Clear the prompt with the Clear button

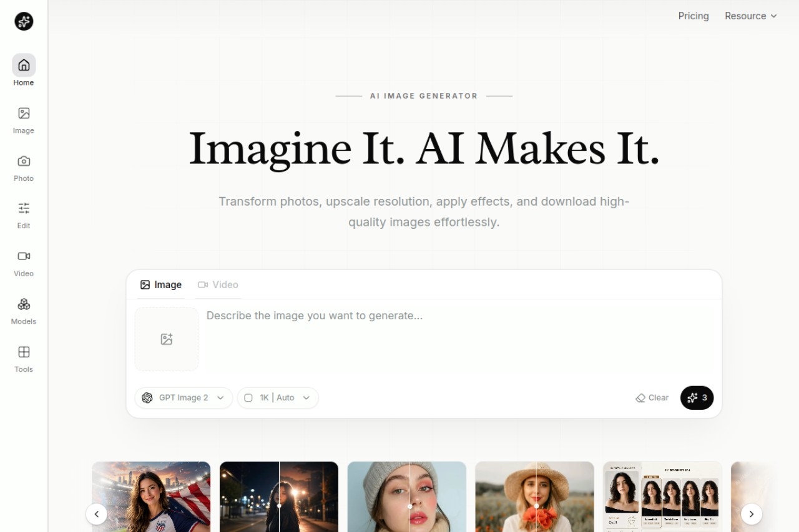[652, 398]
